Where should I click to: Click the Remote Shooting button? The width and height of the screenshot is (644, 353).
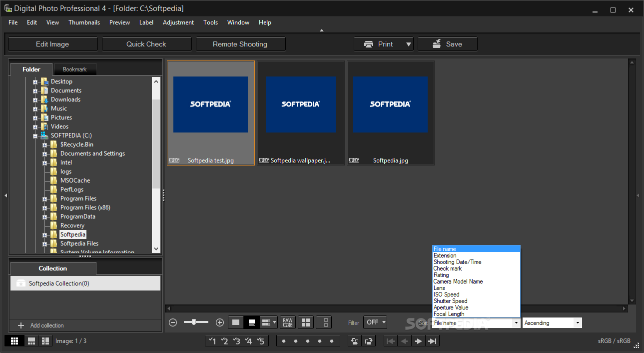240,44
